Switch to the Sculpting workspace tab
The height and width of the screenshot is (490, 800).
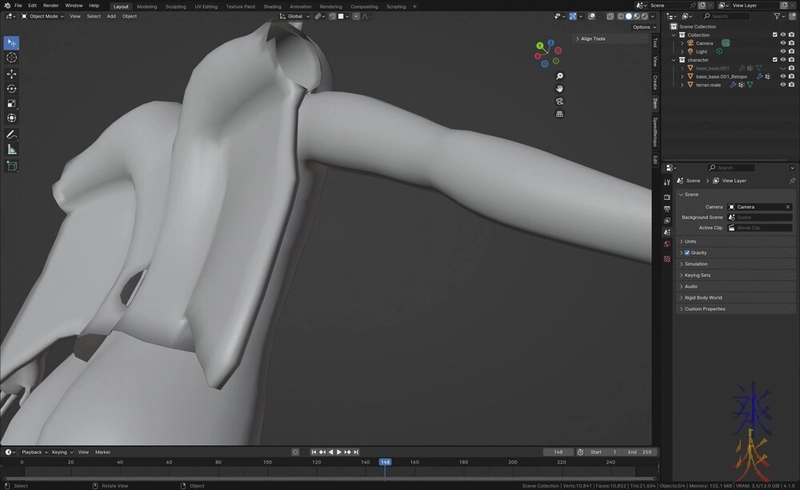point(175,6)
